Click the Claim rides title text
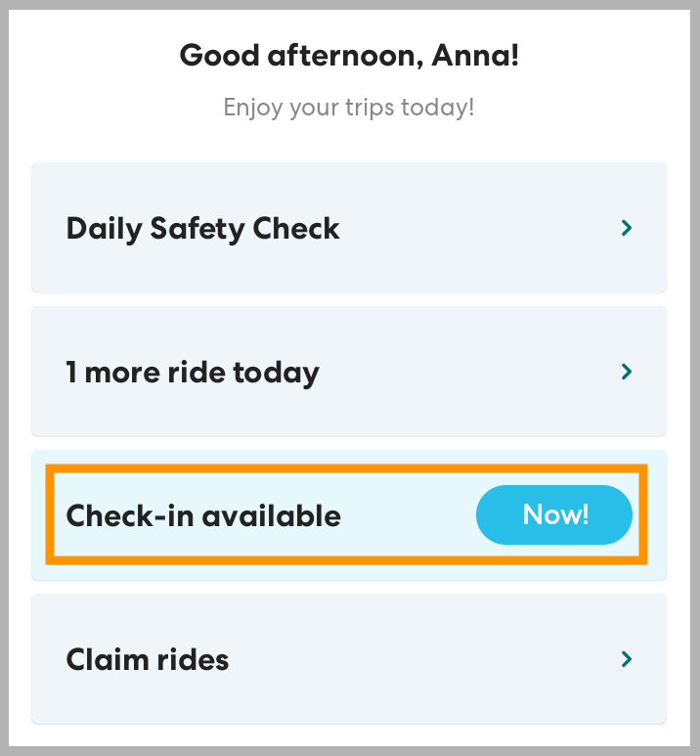Viewport: 700px width, 756px height. tap(148, 659)
